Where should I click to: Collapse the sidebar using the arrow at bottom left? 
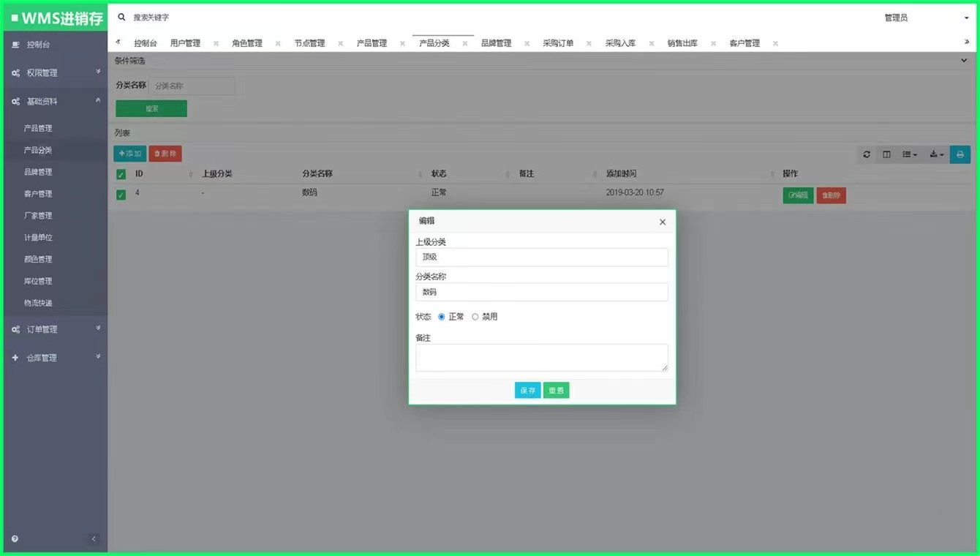[x=94, y=538]
